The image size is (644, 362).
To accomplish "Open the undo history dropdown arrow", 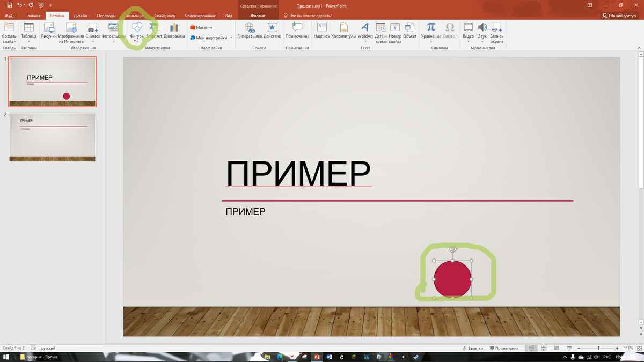I will (x=25, y=5).
